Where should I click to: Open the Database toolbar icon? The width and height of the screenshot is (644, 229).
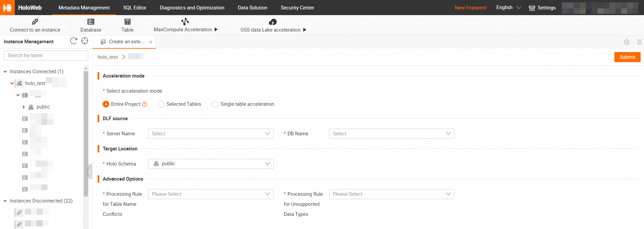pyautogui.click(x=91, y=22)
